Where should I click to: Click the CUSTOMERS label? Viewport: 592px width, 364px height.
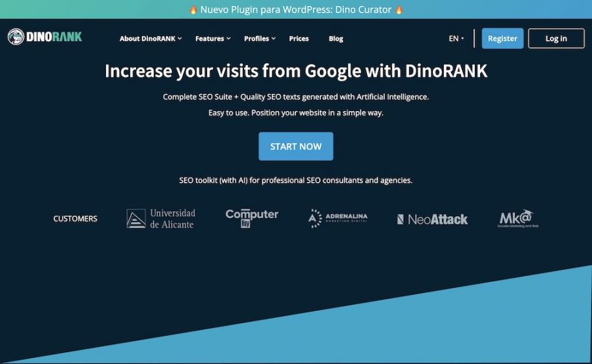point(75,218)
